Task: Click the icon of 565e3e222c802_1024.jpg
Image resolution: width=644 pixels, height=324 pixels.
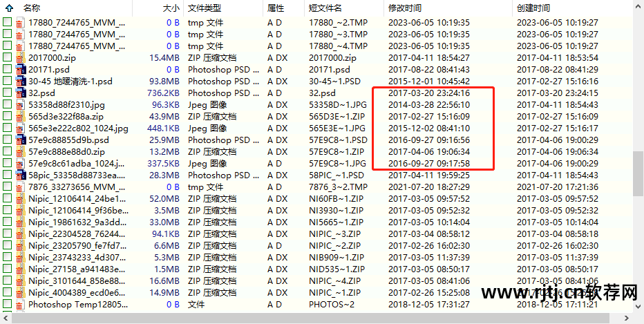Action: (20, 128)
